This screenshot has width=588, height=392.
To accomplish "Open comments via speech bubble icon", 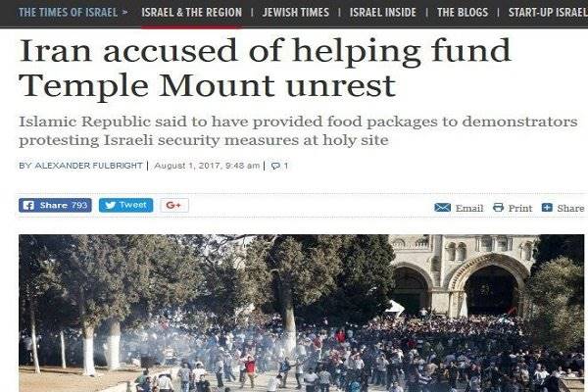I will point(275,166).
